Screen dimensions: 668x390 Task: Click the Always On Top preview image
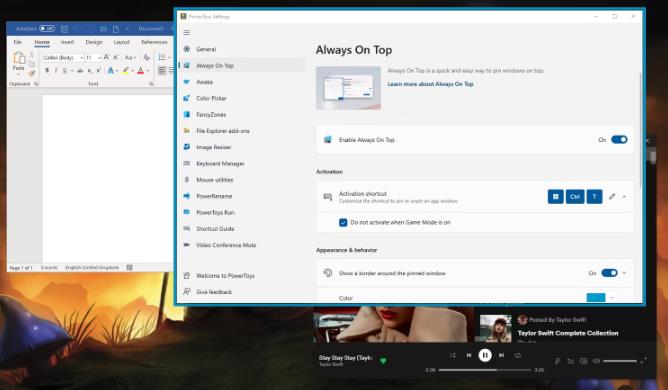click(x=348, y=88)
